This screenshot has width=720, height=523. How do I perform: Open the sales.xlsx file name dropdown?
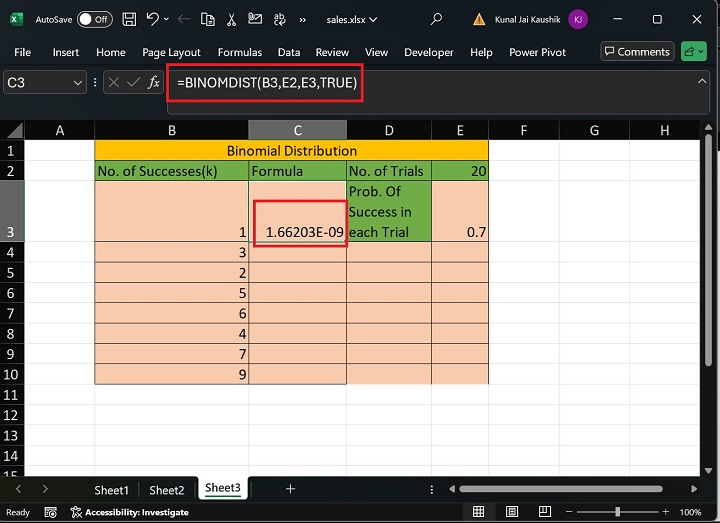[x=352, y=20]
